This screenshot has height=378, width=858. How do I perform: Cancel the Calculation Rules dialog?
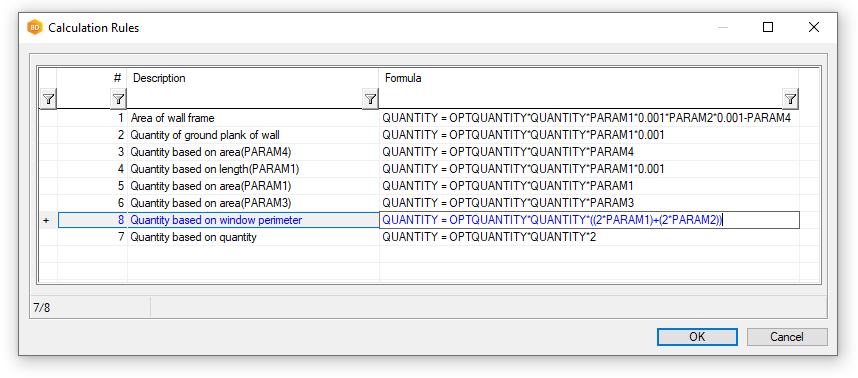[787, 337]
